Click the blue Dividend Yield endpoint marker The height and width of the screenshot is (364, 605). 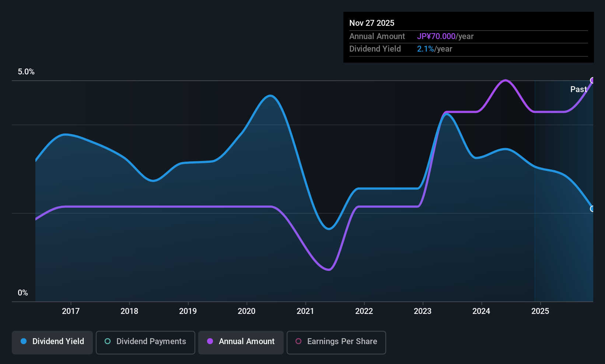(592, 209)
